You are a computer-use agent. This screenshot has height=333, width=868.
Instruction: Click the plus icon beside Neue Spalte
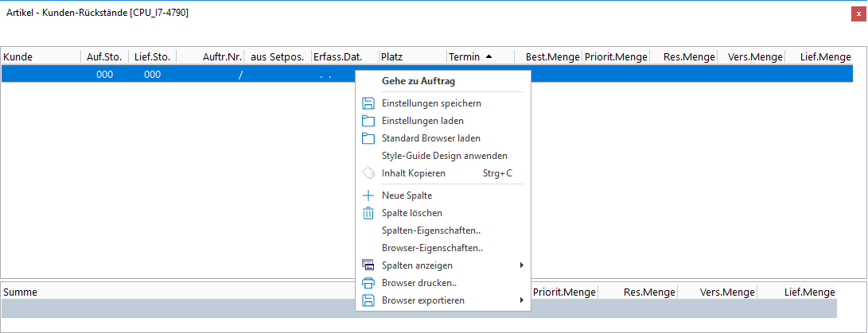(368, 196)
